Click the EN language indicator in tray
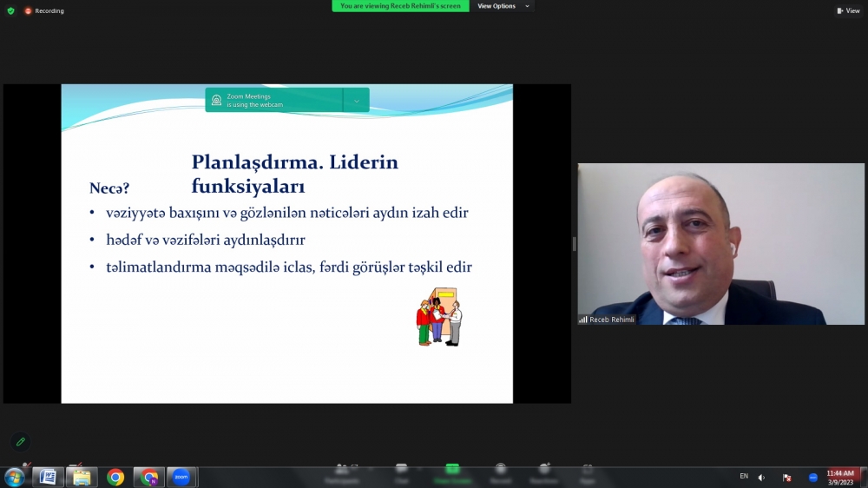Viewport: 868px width, 488px height. (x=744, y=476)
